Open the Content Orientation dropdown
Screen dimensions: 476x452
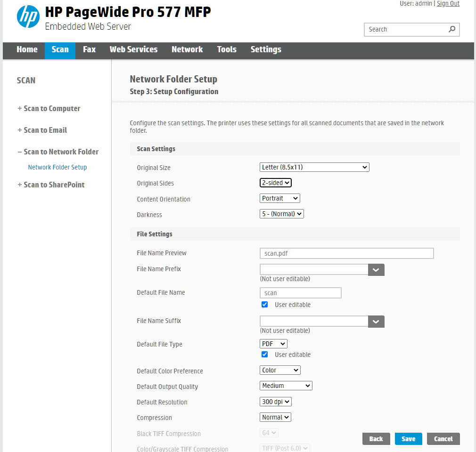click(x=279, y=198)
